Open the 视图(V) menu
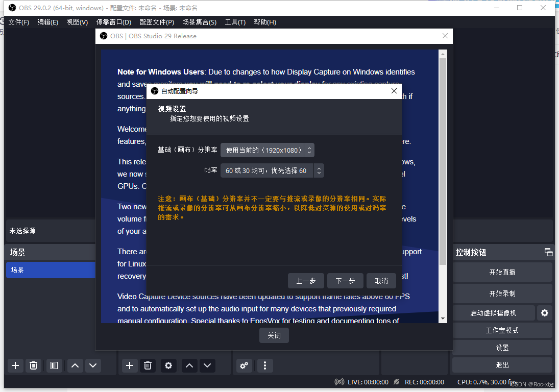 pos(78,22)
